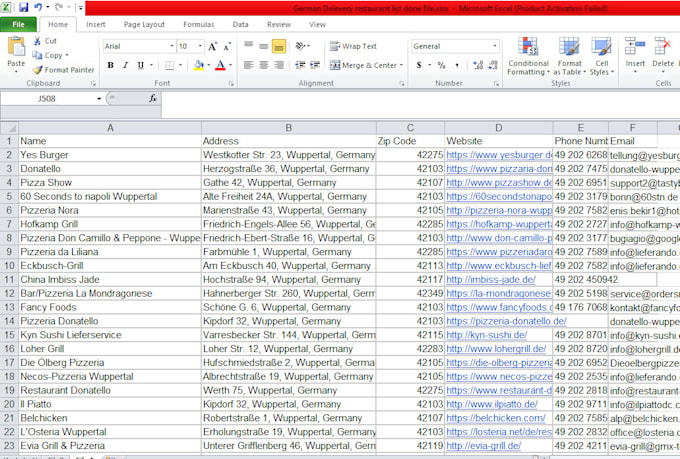This screenshot has width=680, height=459.
Task: Expand the Merge & Center dropdown arrow
Action: [401, 65]
